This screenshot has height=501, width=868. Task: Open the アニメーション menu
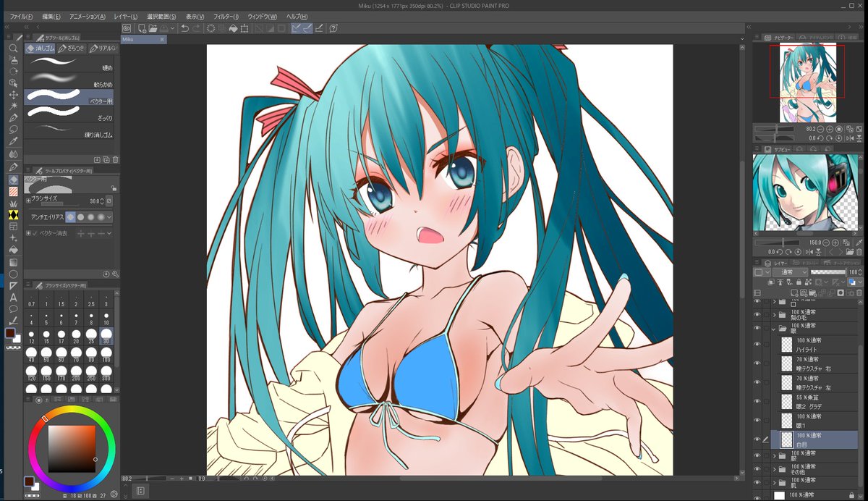tap(88, 16)
